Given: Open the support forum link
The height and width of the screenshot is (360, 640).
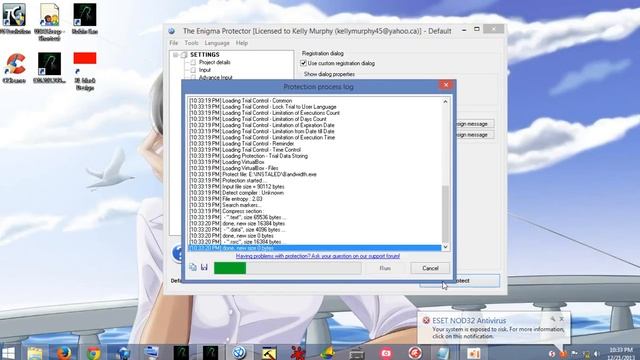Looking at the screenshot, I should tap(318, 256).
